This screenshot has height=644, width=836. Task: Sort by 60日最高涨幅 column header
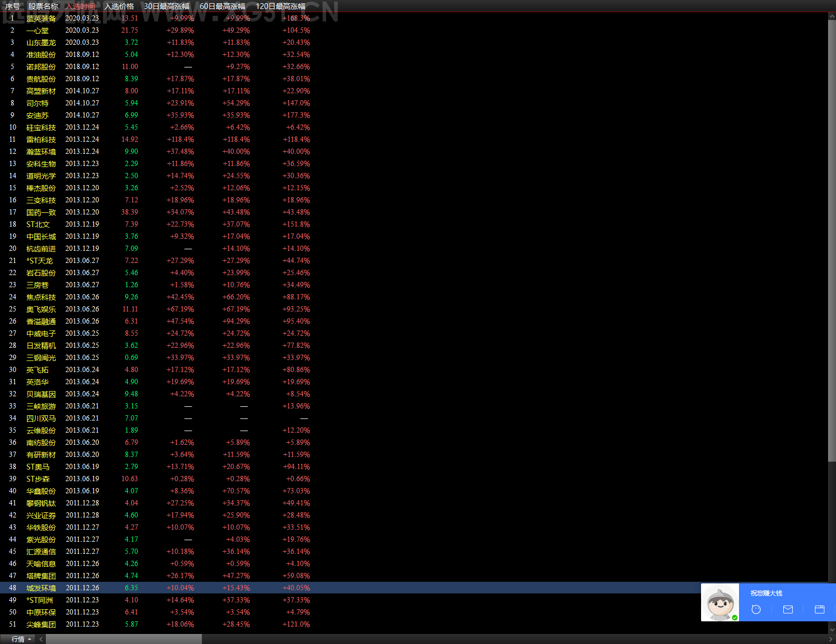pyautogui.click(x=222, y=6)
